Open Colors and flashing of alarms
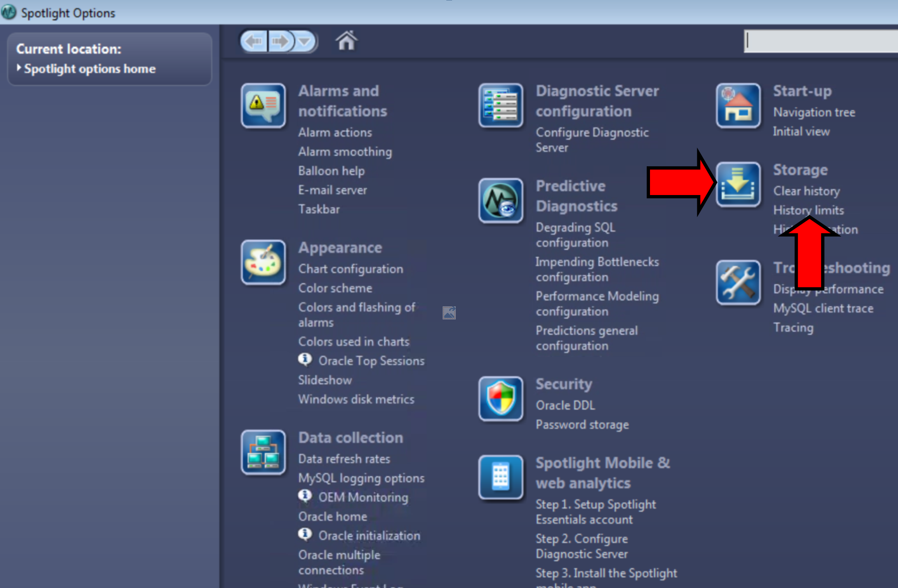Screen dimensions: 898x588 357,315
